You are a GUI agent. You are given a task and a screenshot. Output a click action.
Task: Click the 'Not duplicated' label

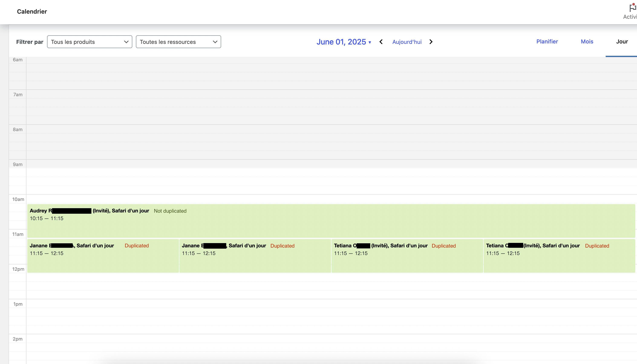tap(170, 211)
